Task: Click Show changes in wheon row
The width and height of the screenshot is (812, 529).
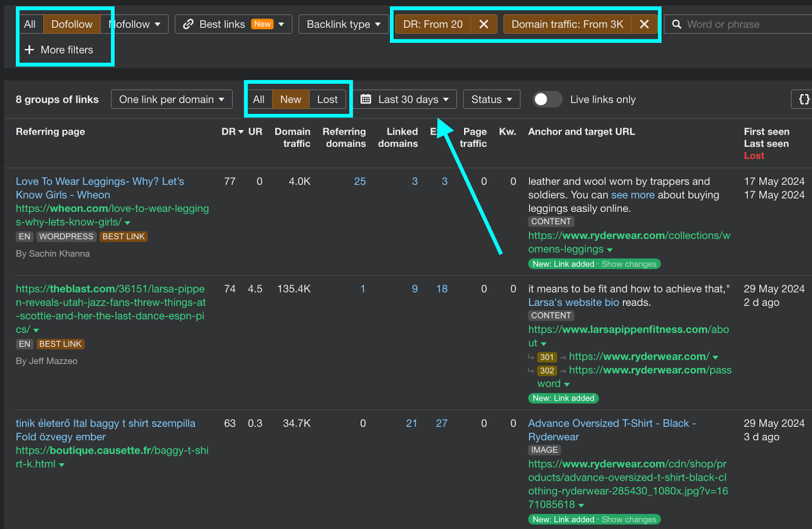Action: (x=629, y=264)
